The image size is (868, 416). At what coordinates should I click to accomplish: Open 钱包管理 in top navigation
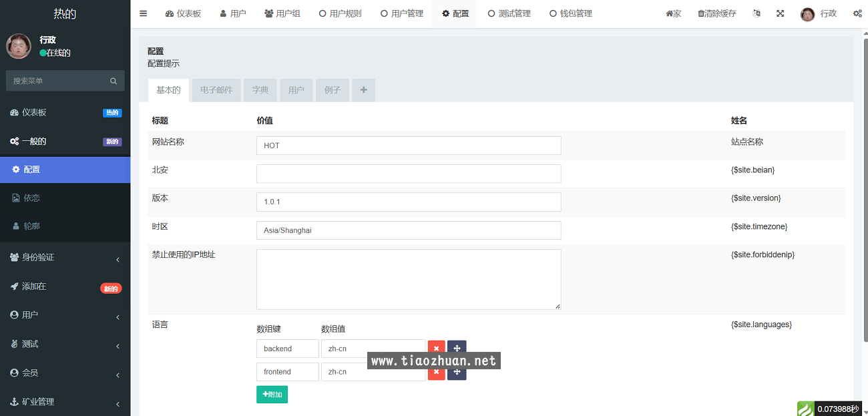pos(570,13)
